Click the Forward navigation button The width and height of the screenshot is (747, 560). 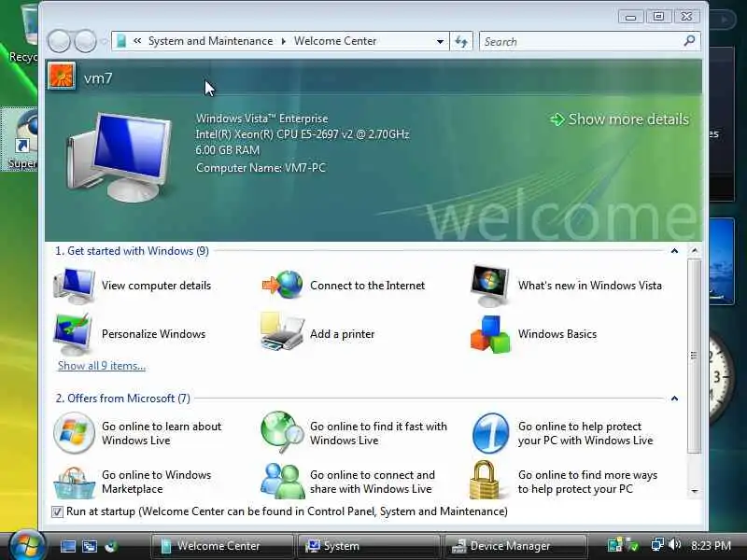coord(86,41)
